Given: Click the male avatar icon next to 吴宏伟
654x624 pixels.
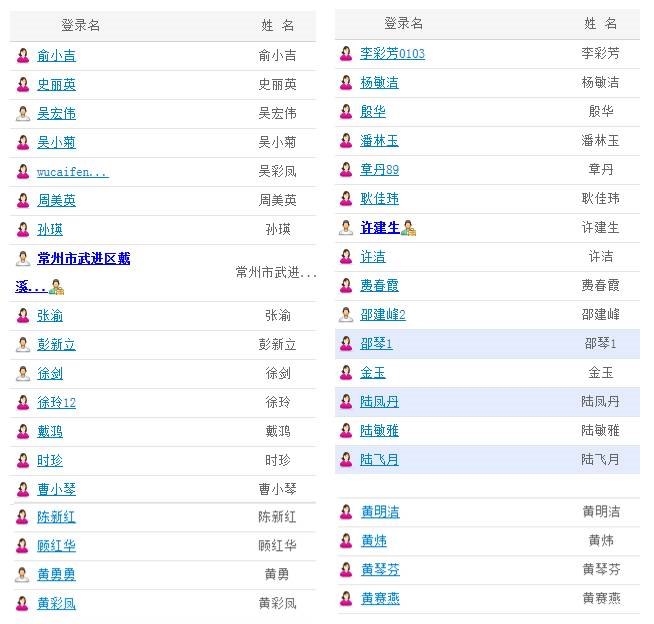Looking at the screenshot, I should pyautogui.click(x=23, y=113).
